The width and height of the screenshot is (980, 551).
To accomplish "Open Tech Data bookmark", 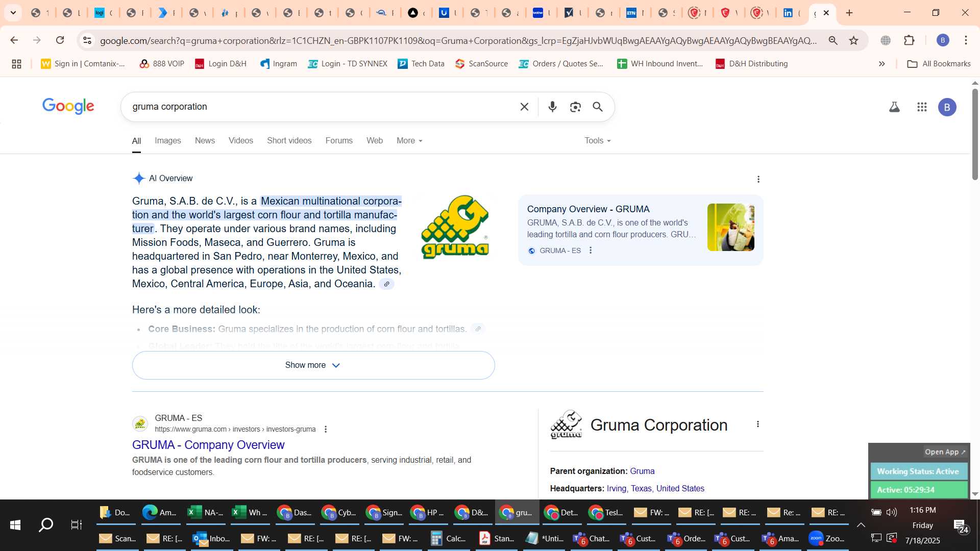I will [421, 64].
